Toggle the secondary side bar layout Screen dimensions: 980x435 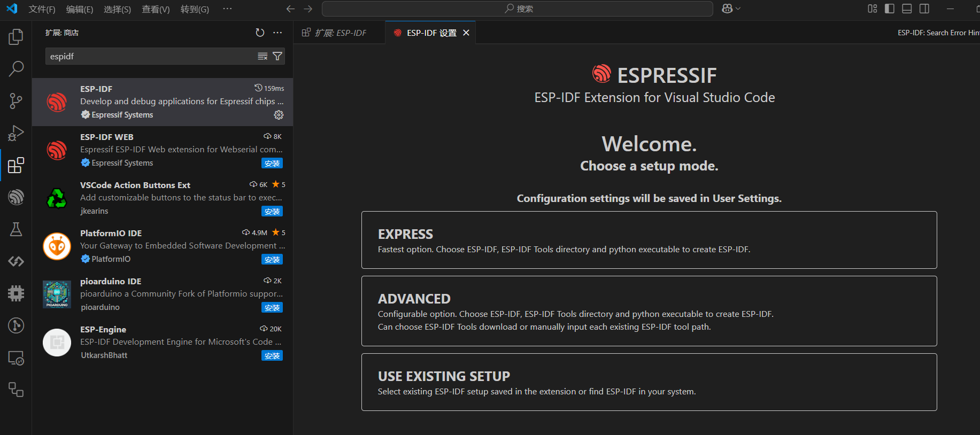[x=924, y=9]
